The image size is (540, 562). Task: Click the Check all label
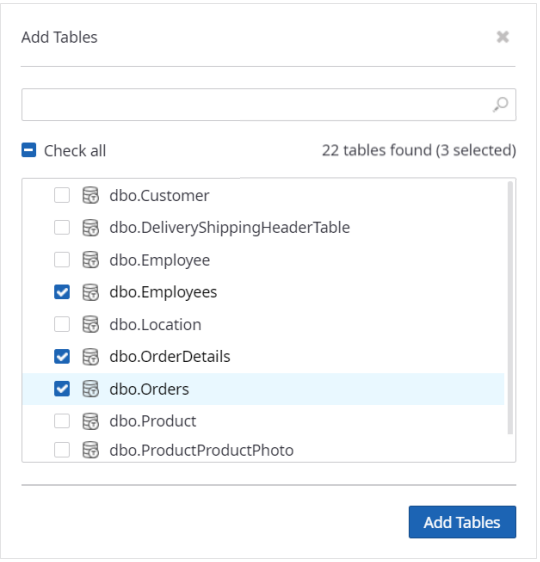click(x=75, y=151)
